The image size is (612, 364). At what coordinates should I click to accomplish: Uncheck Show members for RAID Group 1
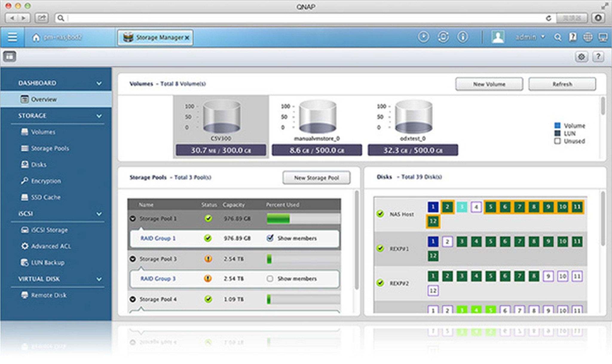270,238
